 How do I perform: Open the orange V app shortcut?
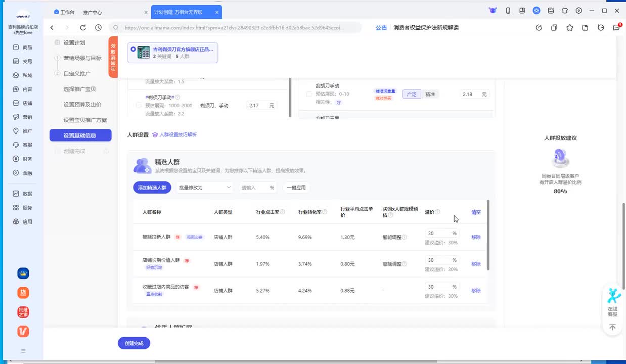(x=23, y=331)
